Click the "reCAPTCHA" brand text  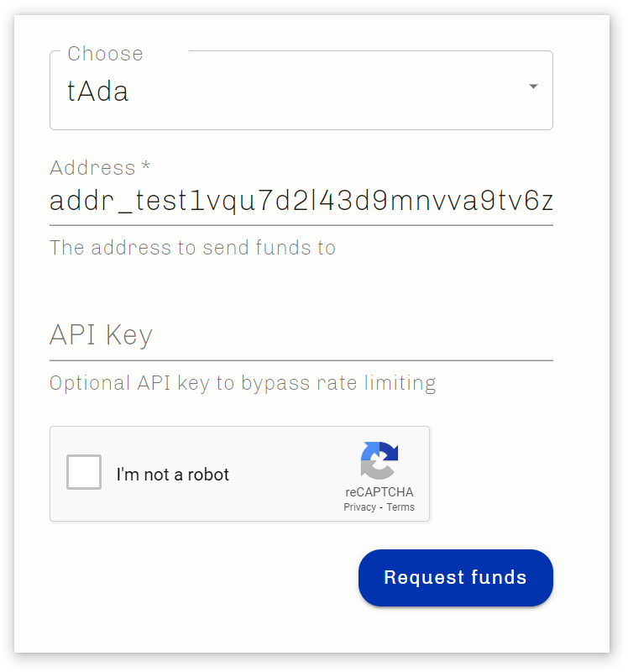click(379, 492)
